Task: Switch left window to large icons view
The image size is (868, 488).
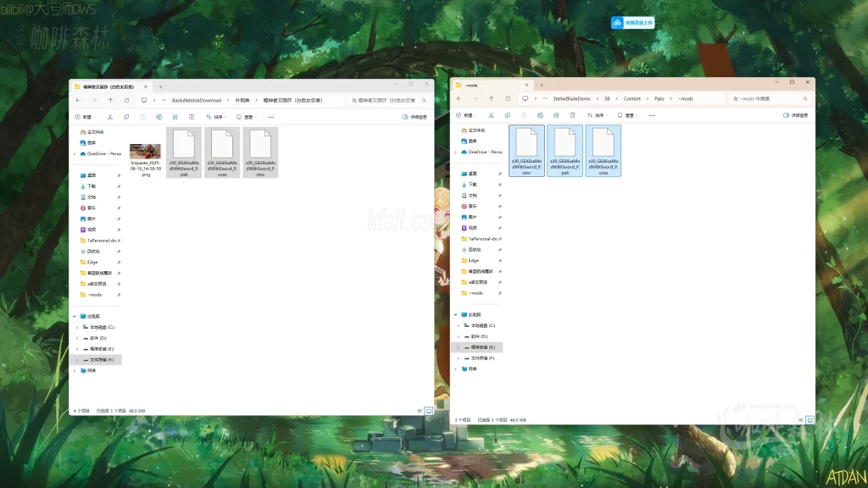Action: [x=428, y=411]
